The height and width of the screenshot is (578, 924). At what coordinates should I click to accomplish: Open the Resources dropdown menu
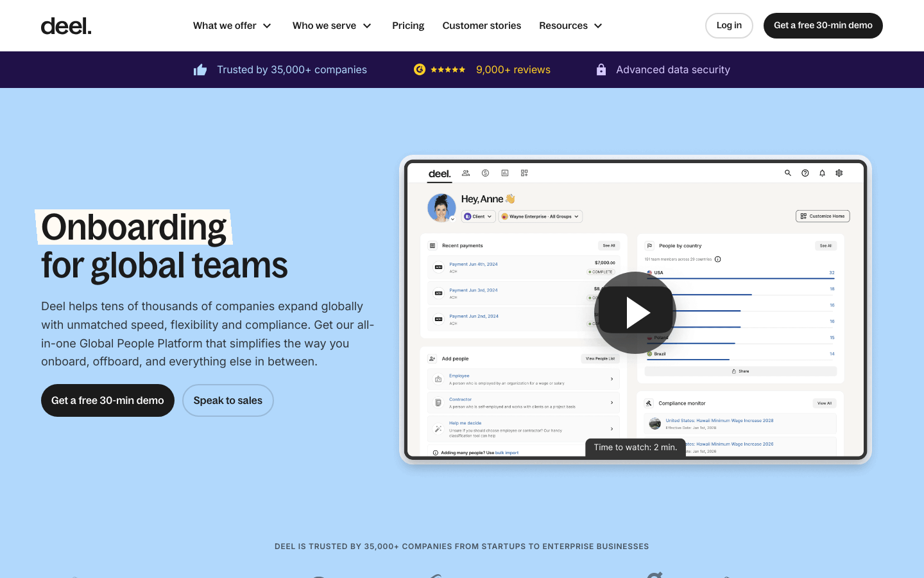pos(570,26)
